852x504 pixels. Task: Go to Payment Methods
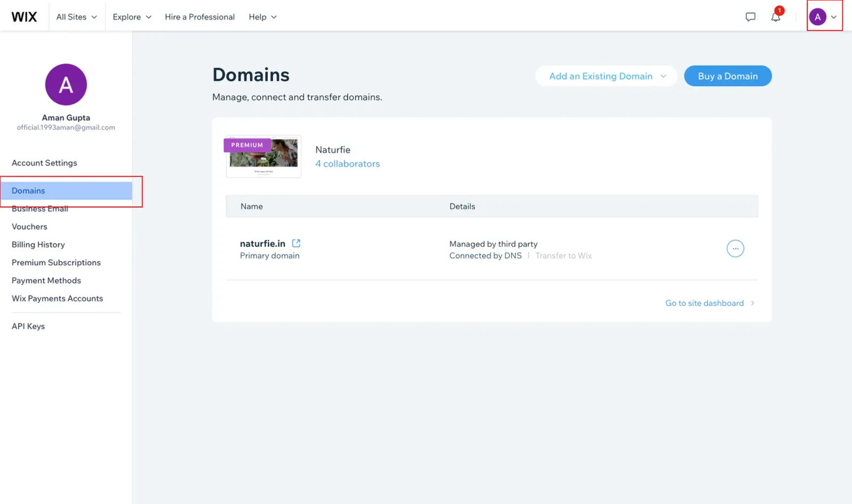[x=46, y=280]
